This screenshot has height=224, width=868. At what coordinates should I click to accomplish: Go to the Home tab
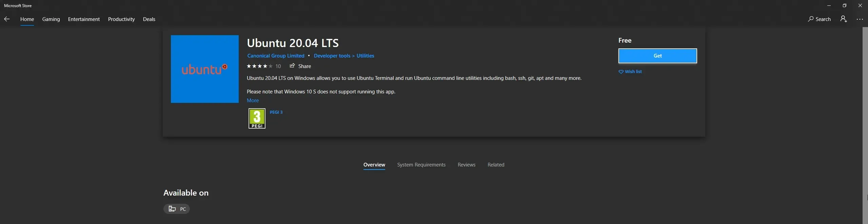point(27,19)
